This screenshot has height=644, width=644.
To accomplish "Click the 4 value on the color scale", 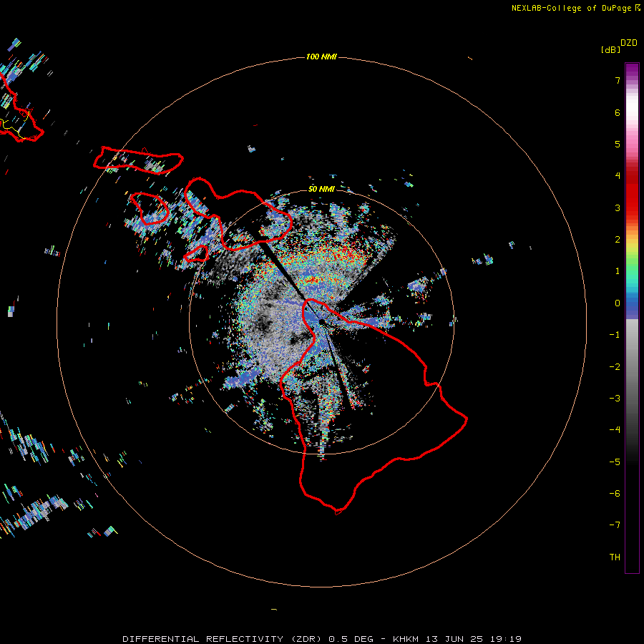I will 618,176.
